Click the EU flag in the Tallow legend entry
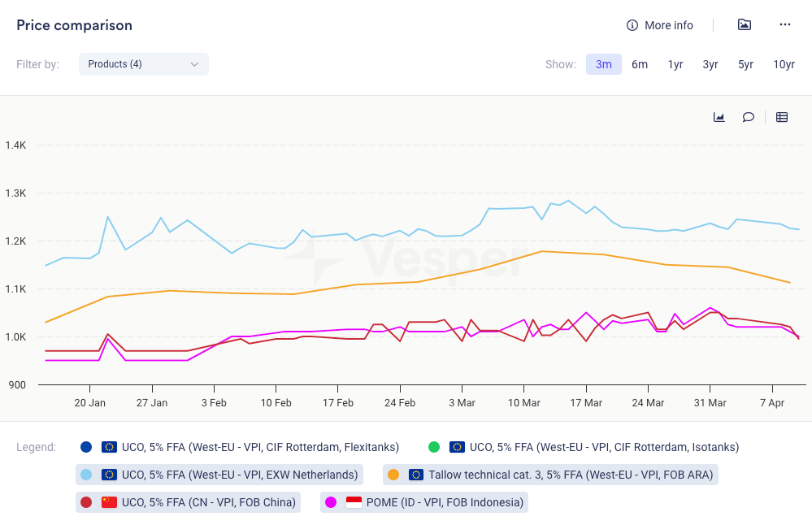This screenshot has width=812, height=525. (416, 475)
